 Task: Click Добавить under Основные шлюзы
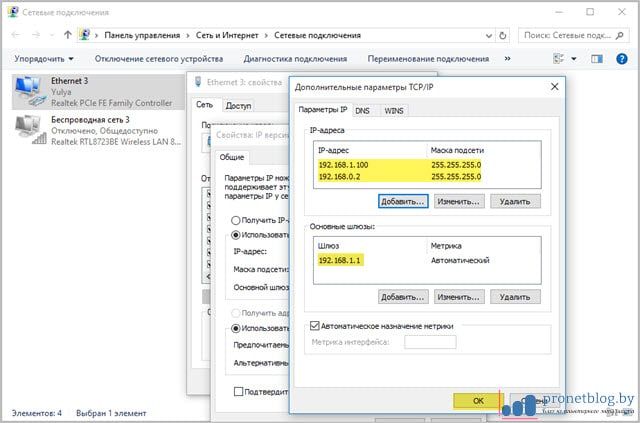pyautogui.click(x=403, y=297)
